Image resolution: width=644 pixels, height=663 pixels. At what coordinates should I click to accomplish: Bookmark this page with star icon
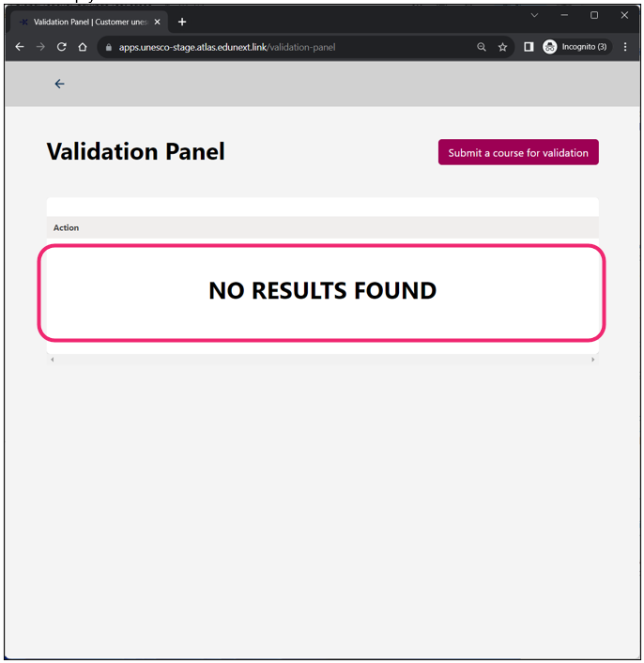point(502,47)
